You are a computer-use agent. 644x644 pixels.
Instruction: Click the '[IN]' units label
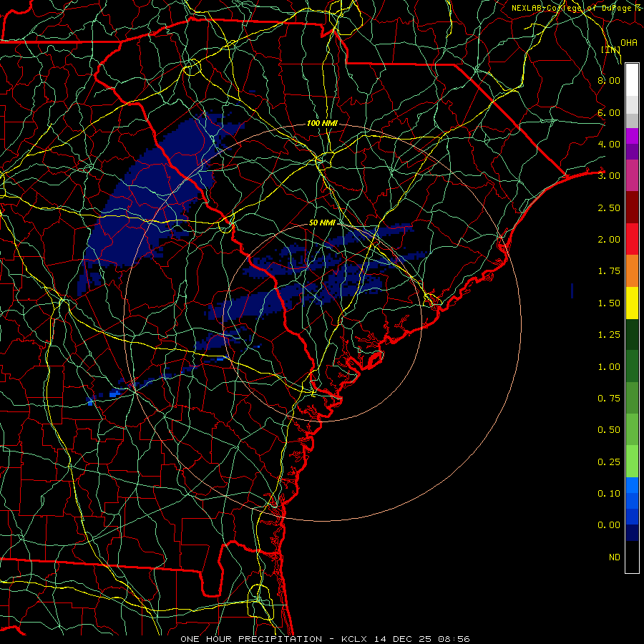611,49
